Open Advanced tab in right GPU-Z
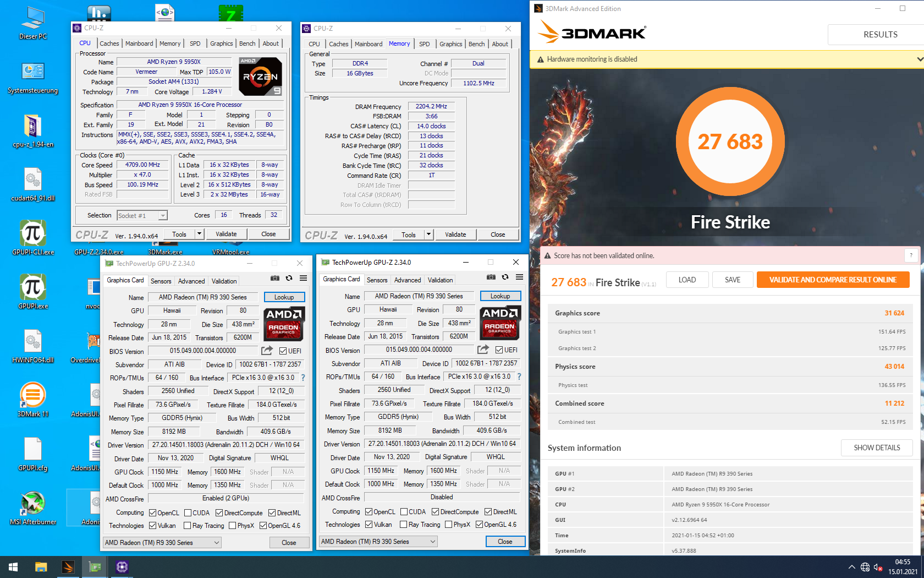This screenshot has height=578, width=924. [408, 280]
